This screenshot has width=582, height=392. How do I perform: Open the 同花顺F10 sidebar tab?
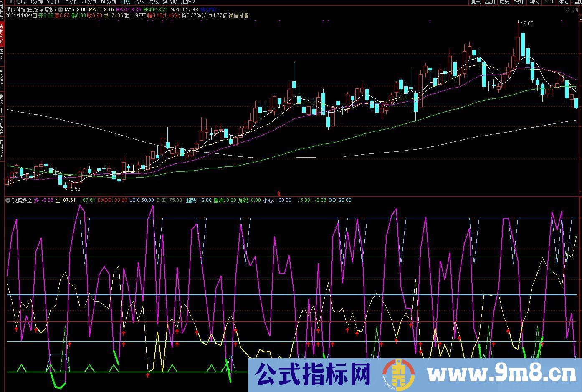pyautogui.click(x=2, y=78)
